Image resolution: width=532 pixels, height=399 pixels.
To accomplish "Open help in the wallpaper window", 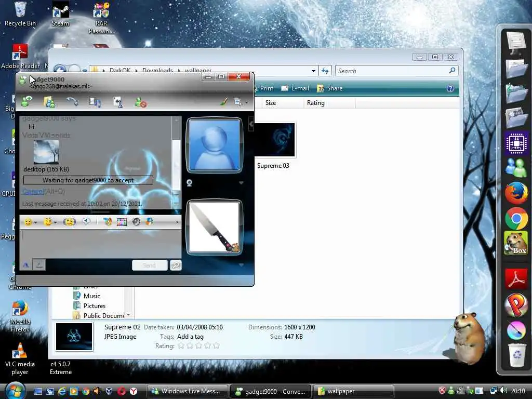I will [450, 88].
